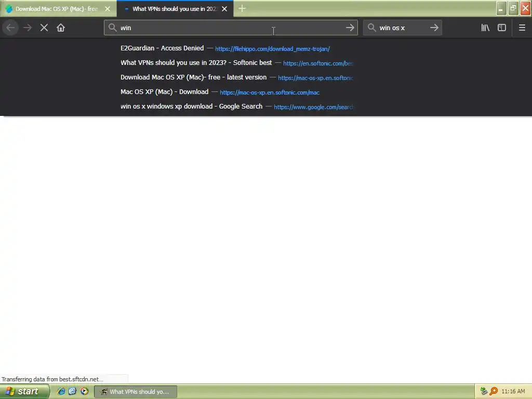Minimize the browser window
Viewport: 532px width, 399px height.
(x=501, y=8)
